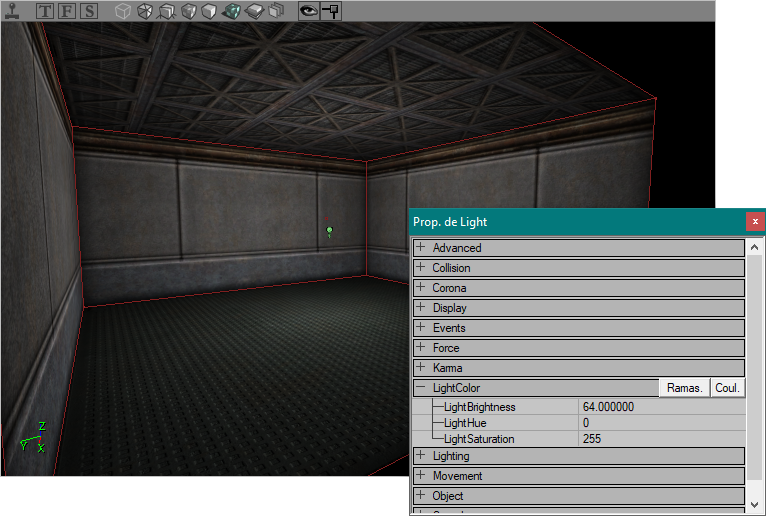Collapse the LightColor category
This screenshot has height=516, width=766.
point(421,388)
